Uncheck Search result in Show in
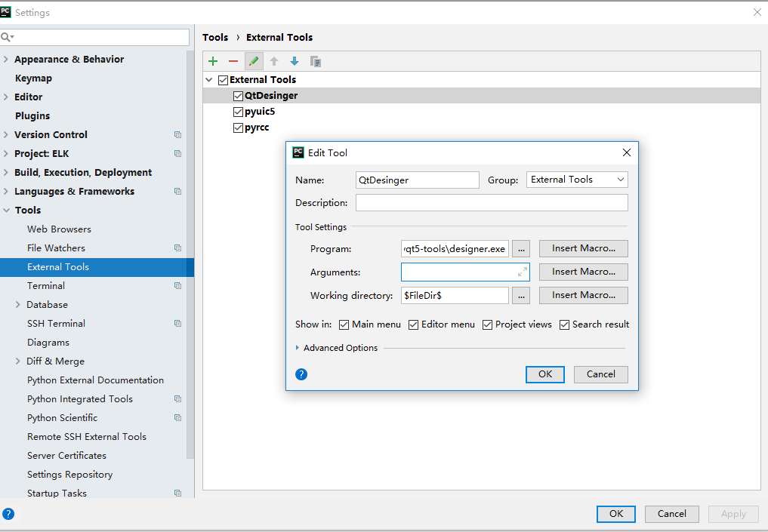Screen dimensions: 768x532 click(x=564, y=324)
